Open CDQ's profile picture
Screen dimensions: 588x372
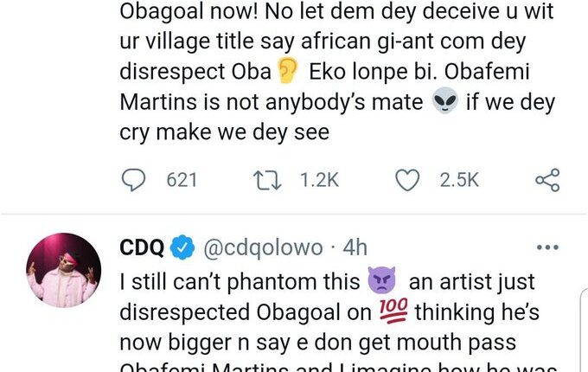point(65,271)
